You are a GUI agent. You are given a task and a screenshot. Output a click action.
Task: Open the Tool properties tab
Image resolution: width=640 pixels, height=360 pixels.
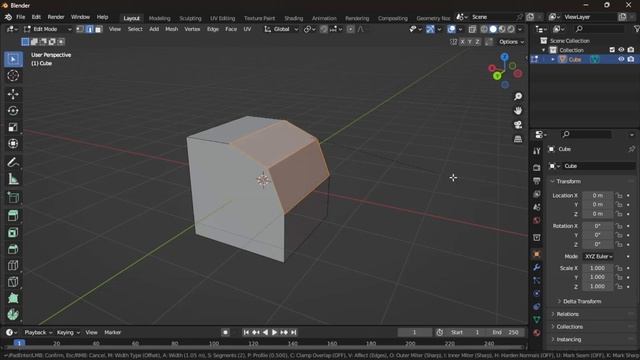point(537,151)
